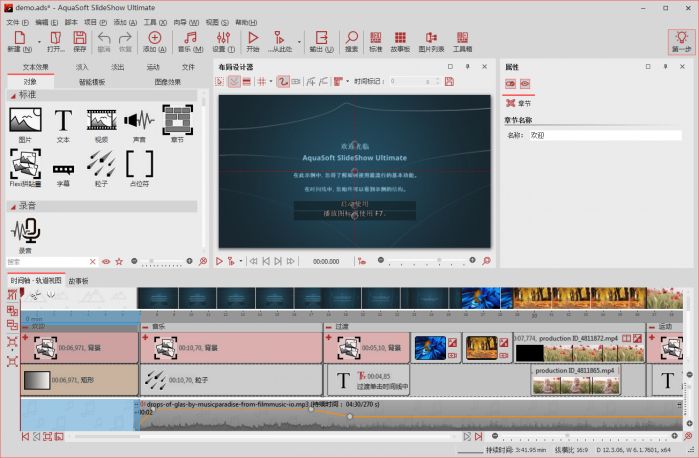Switch to 图片列表 image list view icon
Viewport: 699px width, 458px height.
(431, 41)
